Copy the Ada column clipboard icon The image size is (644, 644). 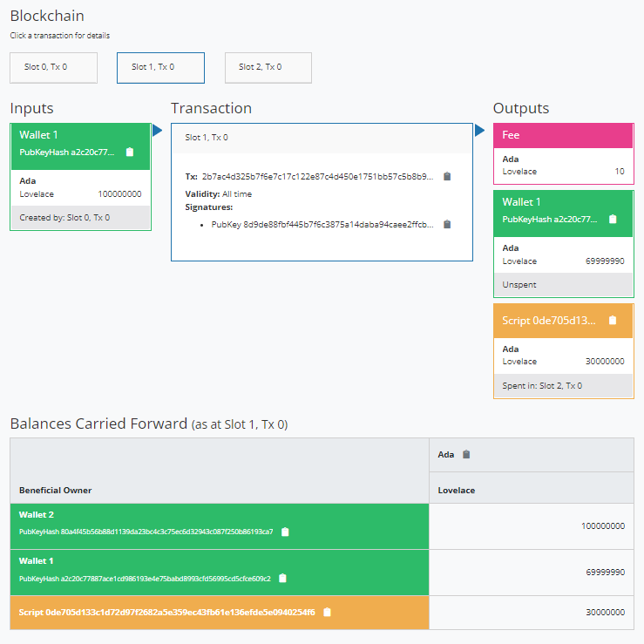(466, 454)
